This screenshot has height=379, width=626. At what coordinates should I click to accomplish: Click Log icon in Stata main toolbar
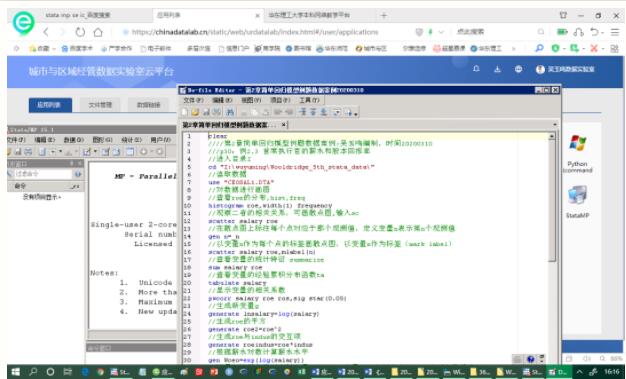(42, 152)
